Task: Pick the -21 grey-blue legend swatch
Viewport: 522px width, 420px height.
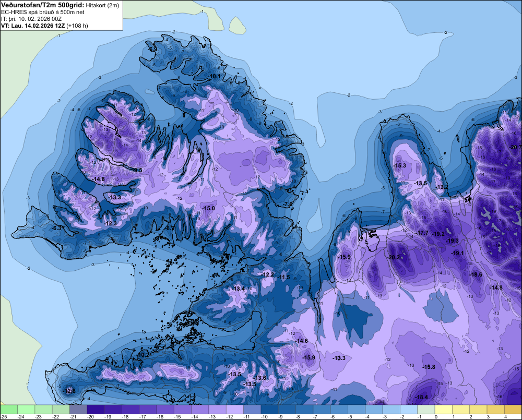Action: pyautogui.click(x=78, y=410)
